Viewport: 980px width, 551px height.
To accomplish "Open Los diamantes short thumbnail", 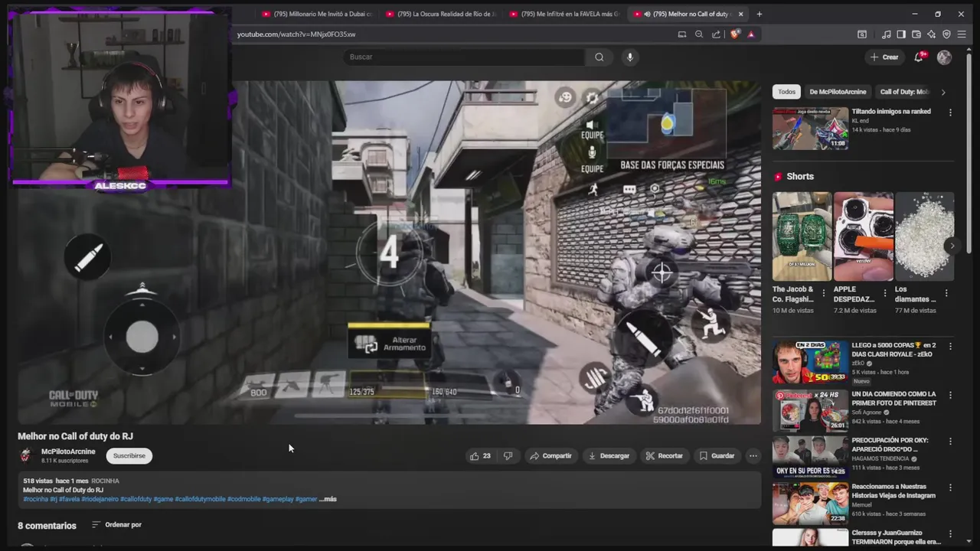I will [x=925, y=236].
